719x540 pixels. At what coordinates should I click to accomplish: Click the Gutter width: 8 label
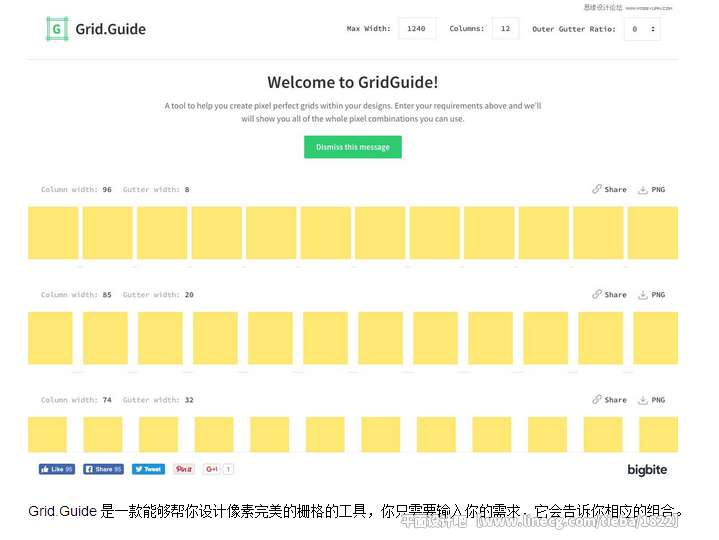[156, 189]
